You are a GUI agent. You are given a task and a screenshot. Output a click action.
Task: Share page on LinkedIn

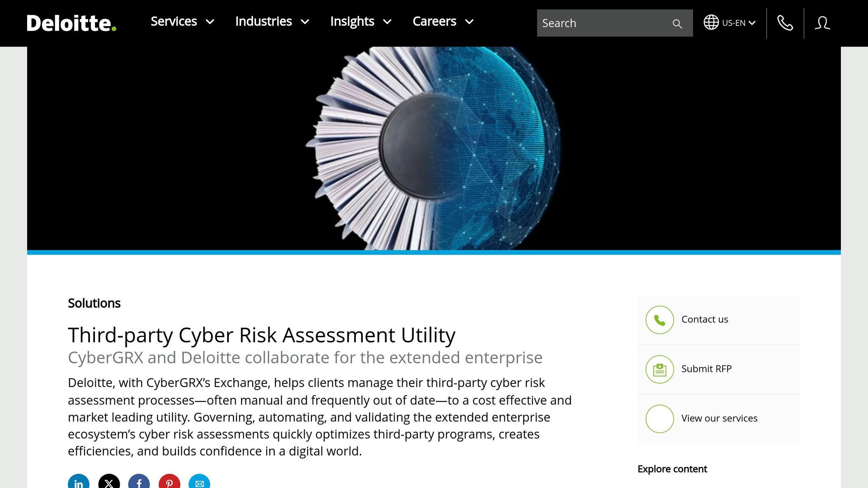click(79, 482)
